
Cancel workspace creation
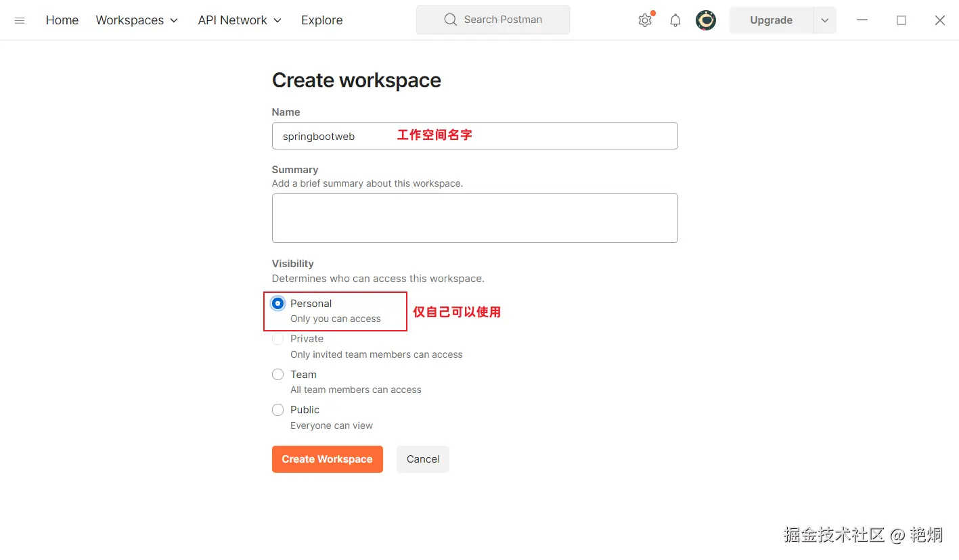pyautogui.click(x=423, y=459)
